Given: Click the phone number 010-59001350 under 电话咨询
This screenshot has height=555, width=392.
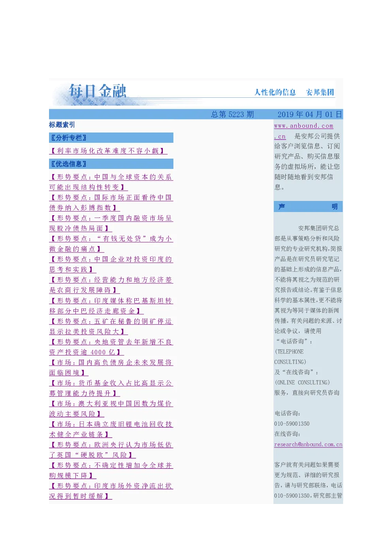Looking at the screenshot, I should [x=292, y=424].
